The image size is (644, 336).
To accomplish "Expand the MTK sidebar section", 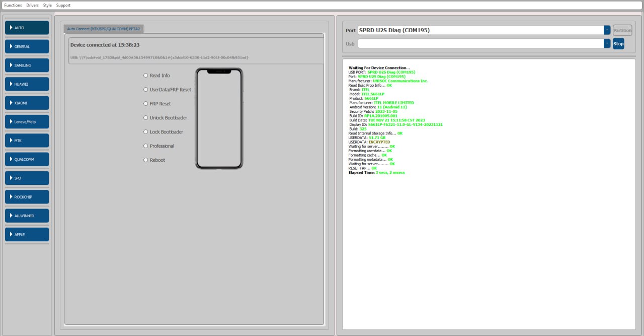I will (x=27, y=141).
